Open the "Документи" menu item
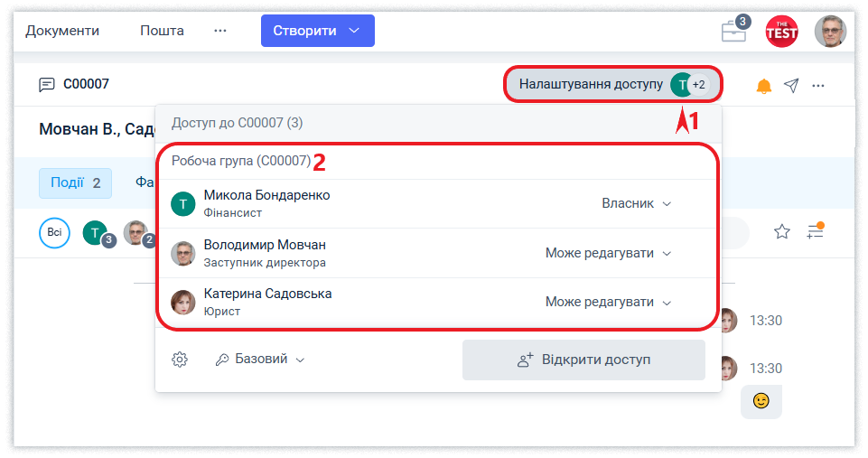 point(62,31)
